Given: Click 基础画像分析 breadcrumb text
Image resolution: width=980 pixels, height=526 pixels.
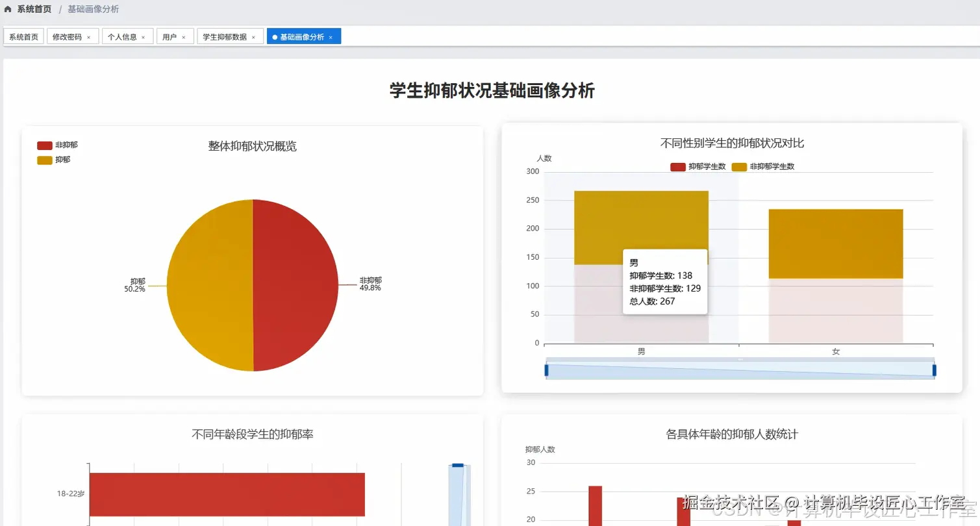Looking at the screenshot, I should point(93,9).
